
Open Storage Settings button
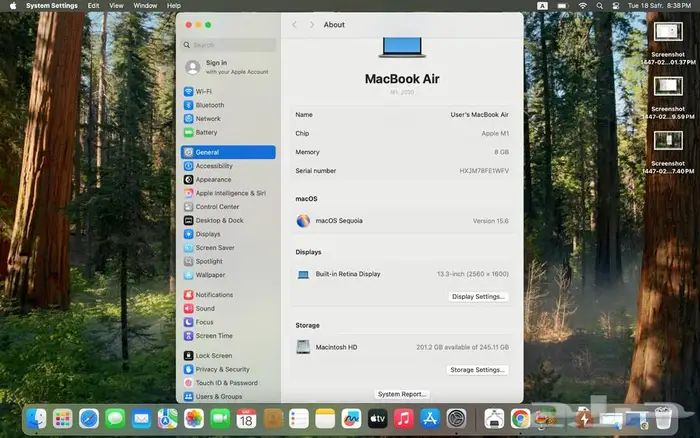tap(477, 370)
